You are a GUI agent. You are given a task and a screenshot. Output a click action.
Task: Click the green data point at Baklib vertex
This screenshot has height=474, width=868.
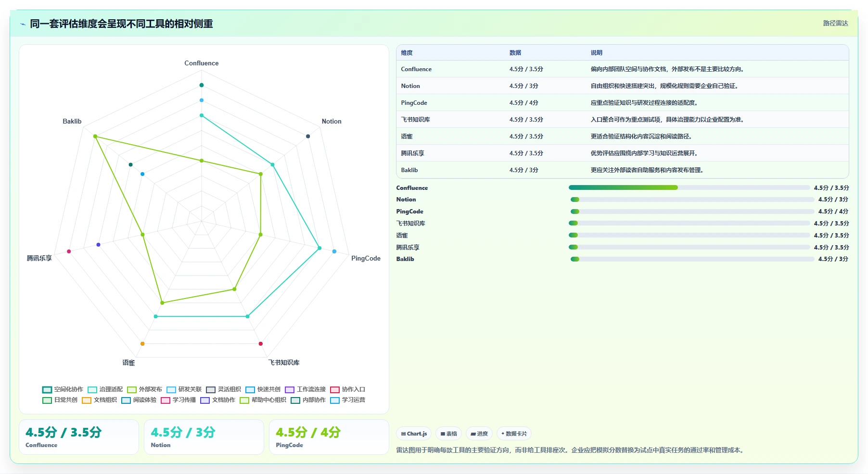tap(95, 137)
